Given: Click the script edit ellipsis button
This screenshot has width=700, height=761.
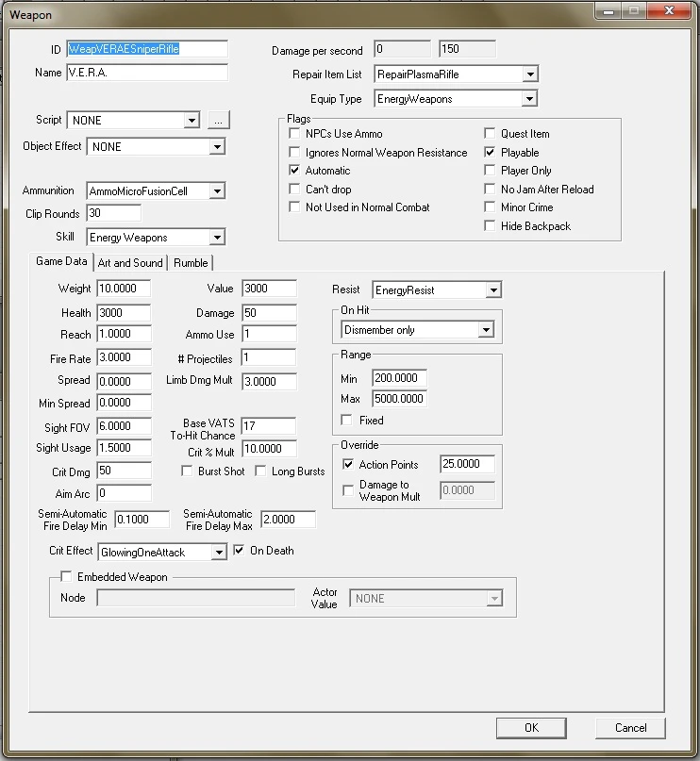Looking at the screenshot, I should tap(219, 121).
